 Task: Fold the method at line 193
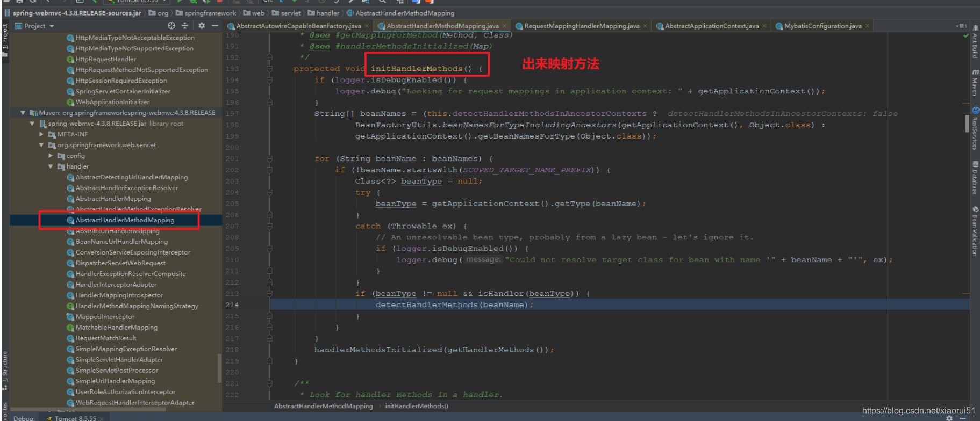269,69
